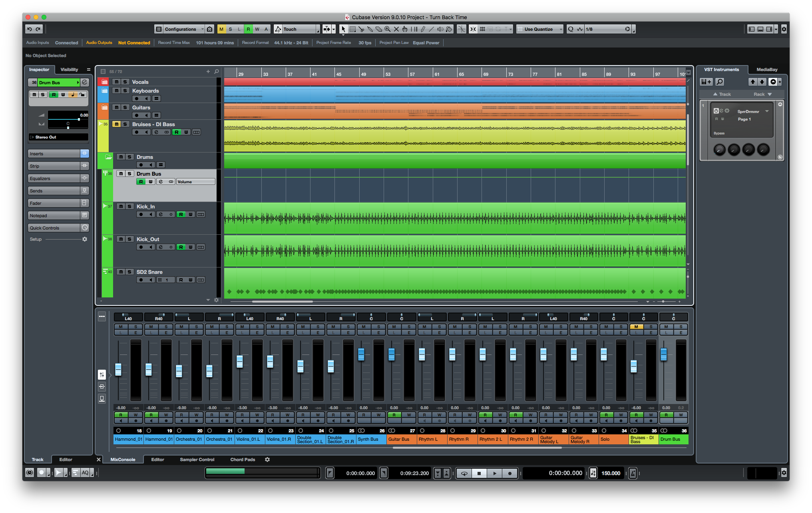Select the Object Selection arrow tool

tap(343, 29)
